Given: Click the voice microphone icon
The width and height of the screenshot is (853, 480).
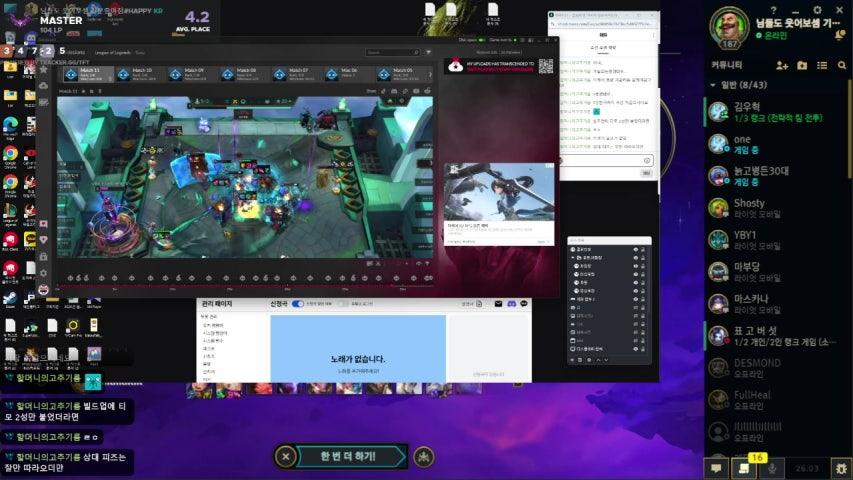Looking at the screenshot, I should point(771,469).
